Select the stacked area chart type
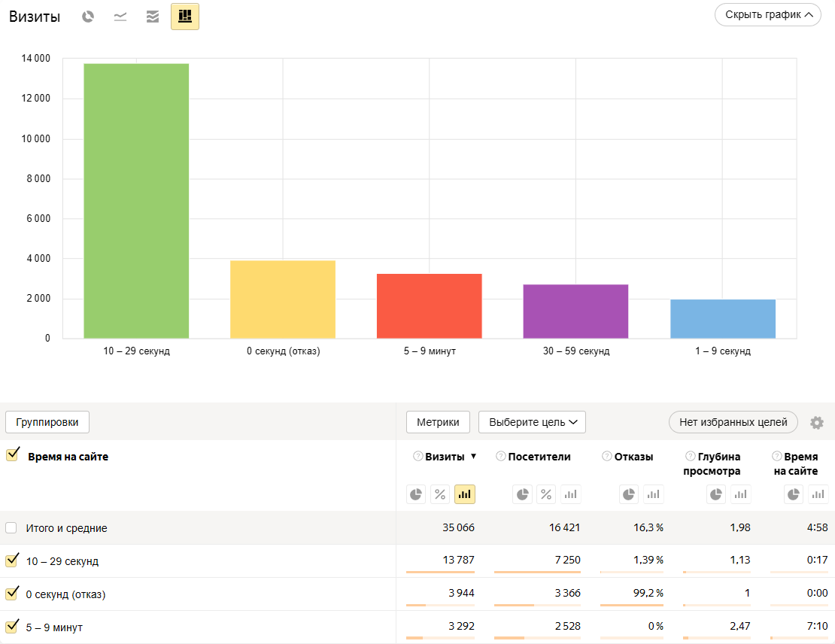 click(153, 17)
